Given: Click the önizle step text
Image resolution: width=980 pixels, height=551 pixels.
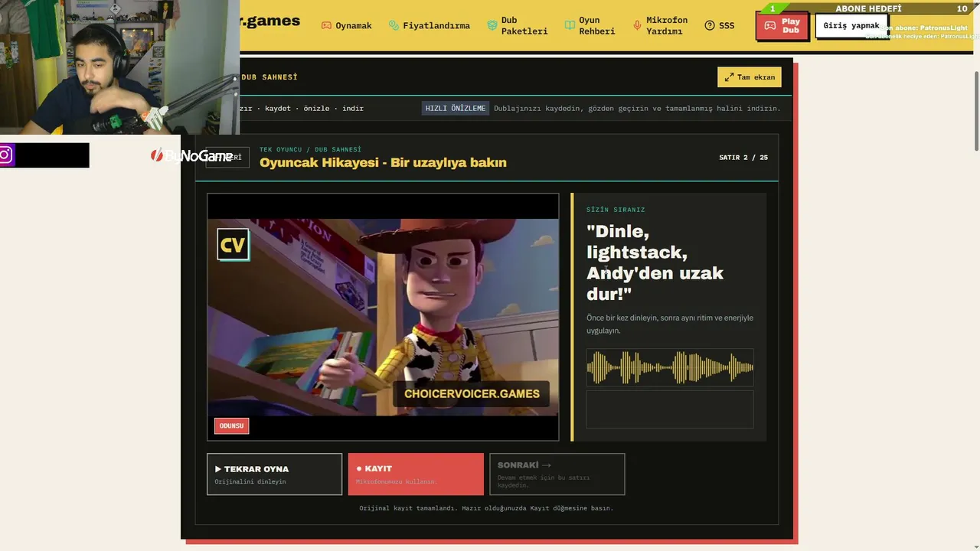Looking at the screenshot, I should (x=316, y=109).
